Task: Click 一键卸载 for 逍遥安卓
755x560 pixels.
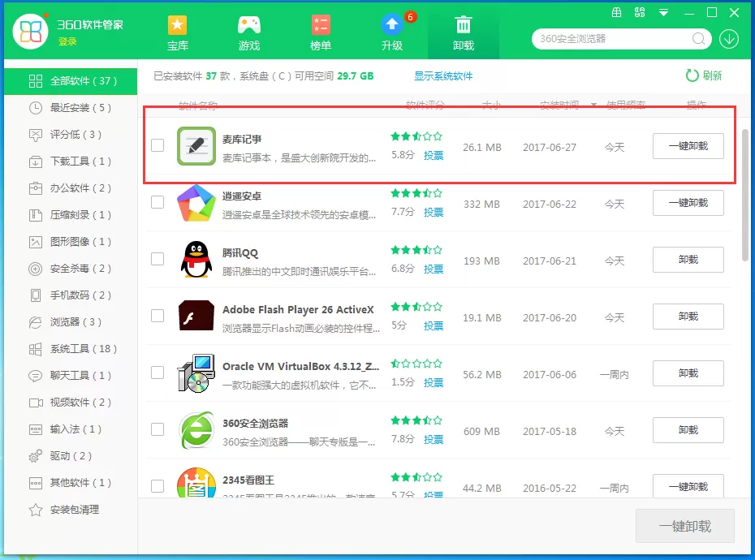Action: coord(688,203)
